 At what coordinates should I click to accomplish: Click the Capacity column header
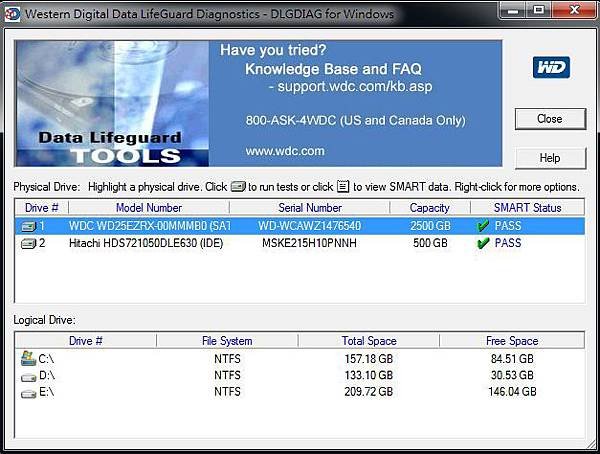pos(430,207)
